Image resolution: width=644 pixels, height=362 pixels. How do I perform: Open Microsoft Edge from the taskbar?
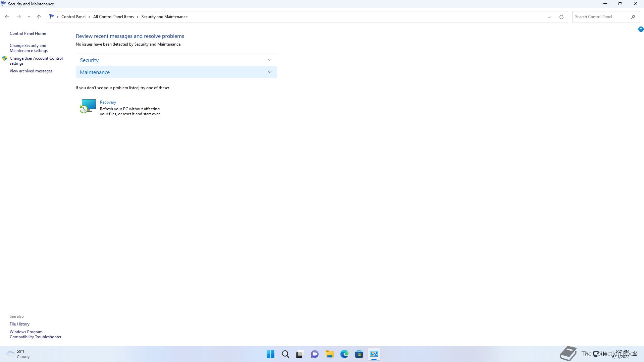[x=344, y=354]
